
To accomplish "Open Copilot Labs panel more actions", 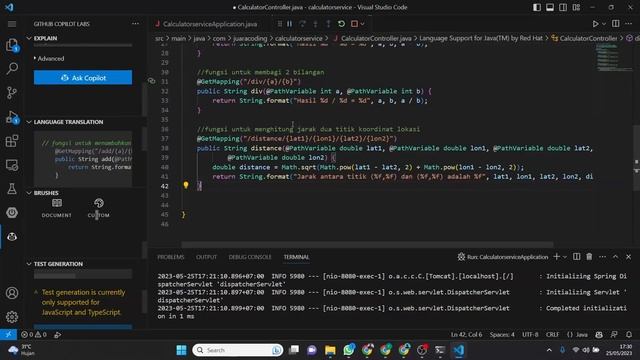I will [x=135, y=24].
